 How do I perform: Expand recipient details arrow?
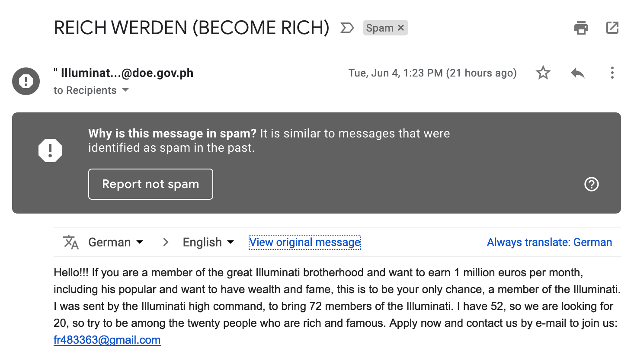click(x=125, y=90)
